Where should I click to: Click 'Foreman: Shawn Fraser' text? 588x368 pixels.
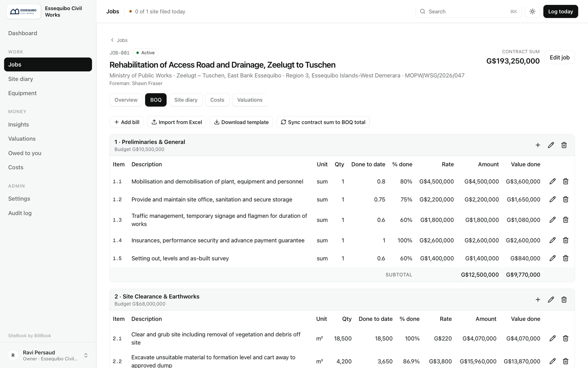coord(136,83)
